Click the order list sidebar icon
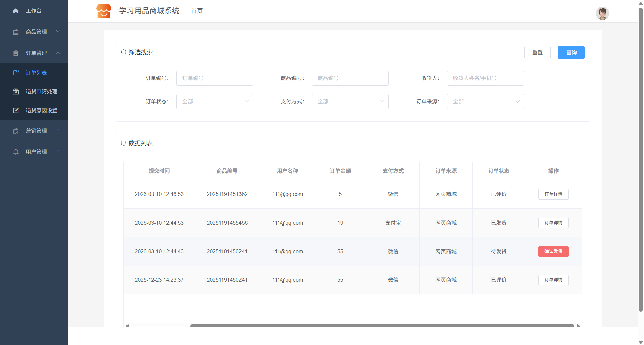The image size is (644, 345). (16, 73)
